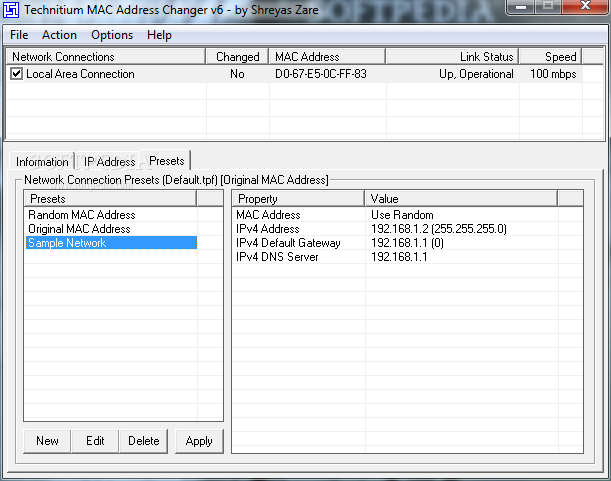The height and width of the screenshot is (481, 611).
Task: Close the MAC Address Changer window
Action: [585, 6]
